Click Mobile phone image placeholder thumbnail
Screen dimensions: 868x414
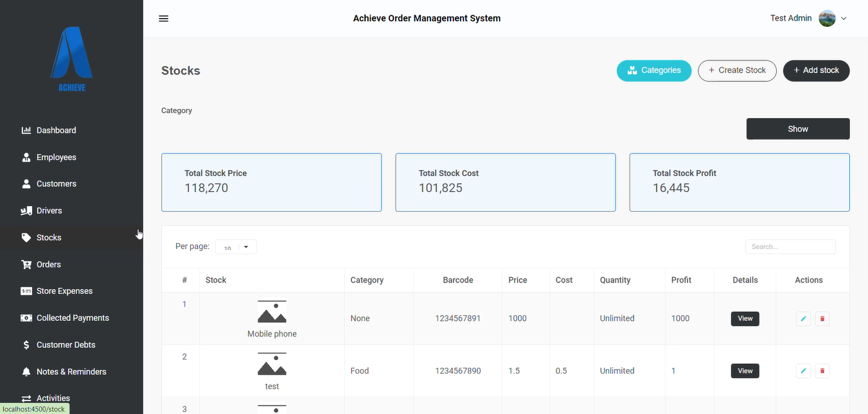tap(272, 311)
